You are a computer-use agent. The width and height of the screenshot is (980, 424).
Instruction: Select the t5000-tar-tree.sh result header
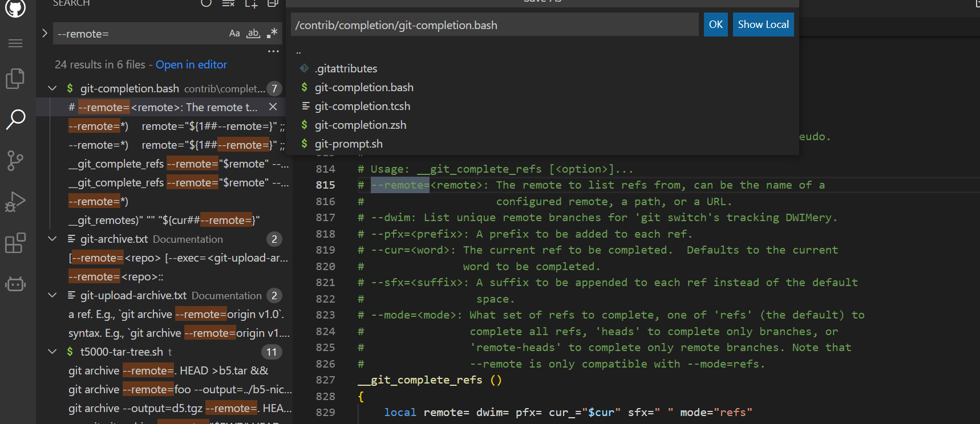click(x=165, y=352)
